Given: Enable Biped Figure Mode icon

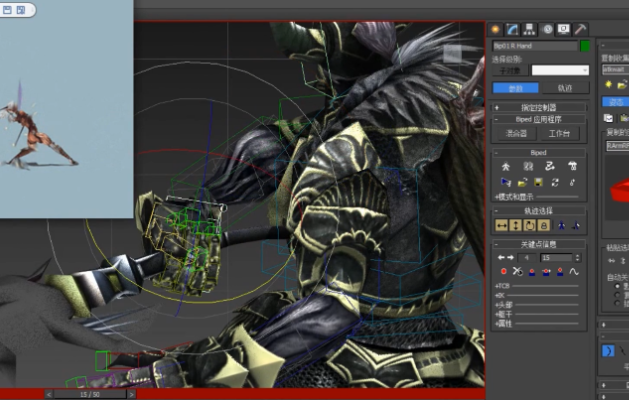Looking at the screenshot, I should (505, 166).
